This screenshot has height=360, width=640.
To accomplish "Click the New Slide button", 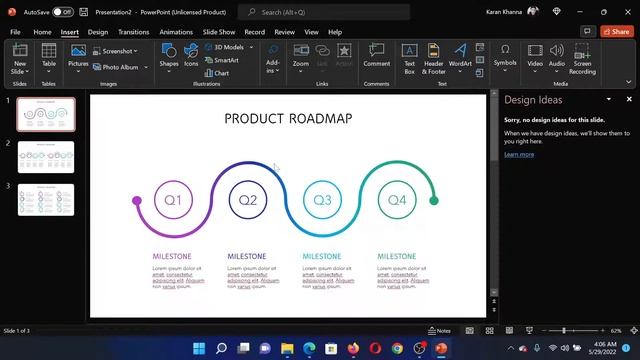I will [20, 59].
